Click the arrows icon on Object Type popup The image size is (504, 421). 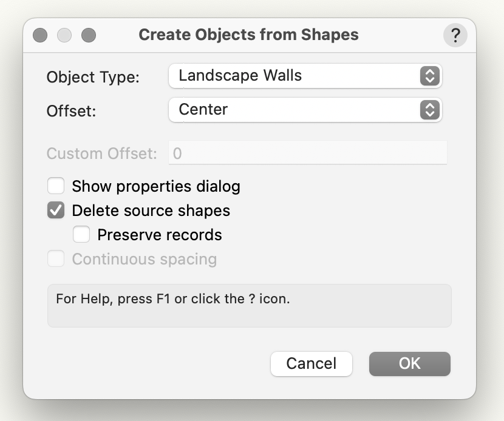[429, 76]
